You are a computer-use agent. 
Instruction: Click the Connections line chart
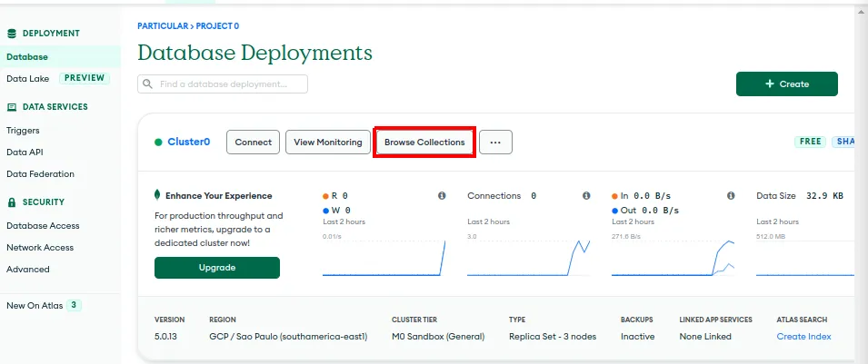click(529, 257)
